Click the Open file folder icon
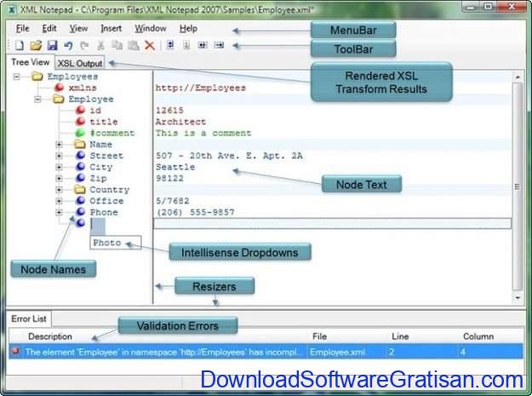Image resolution: width=532 pixels, height=396 pixels. pos(36,45)
